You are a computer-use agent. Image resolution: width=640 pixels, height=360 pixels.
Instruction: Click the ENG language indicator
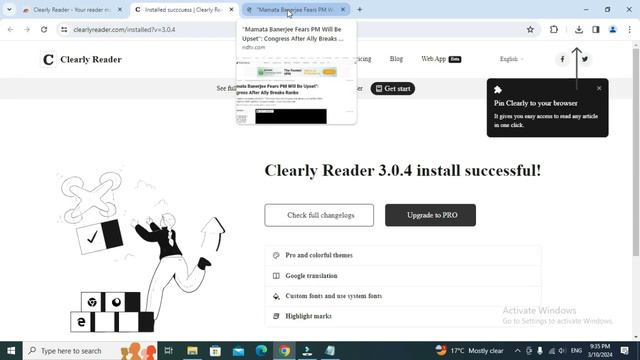[x=576, y=351]
